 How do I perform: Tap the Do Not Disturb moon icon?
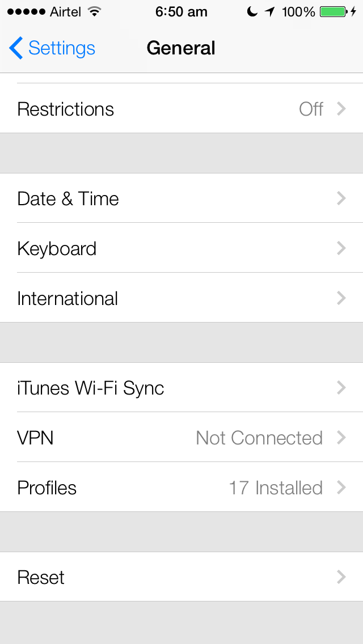[252, 12]
